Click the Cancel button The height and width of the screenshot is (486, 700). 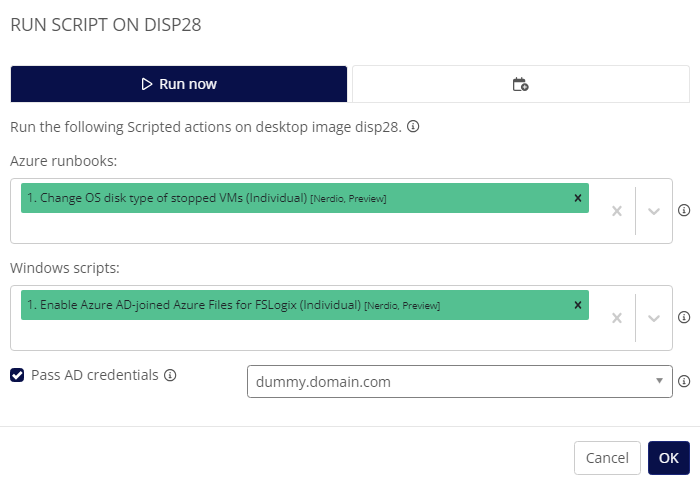coord(607,458)
